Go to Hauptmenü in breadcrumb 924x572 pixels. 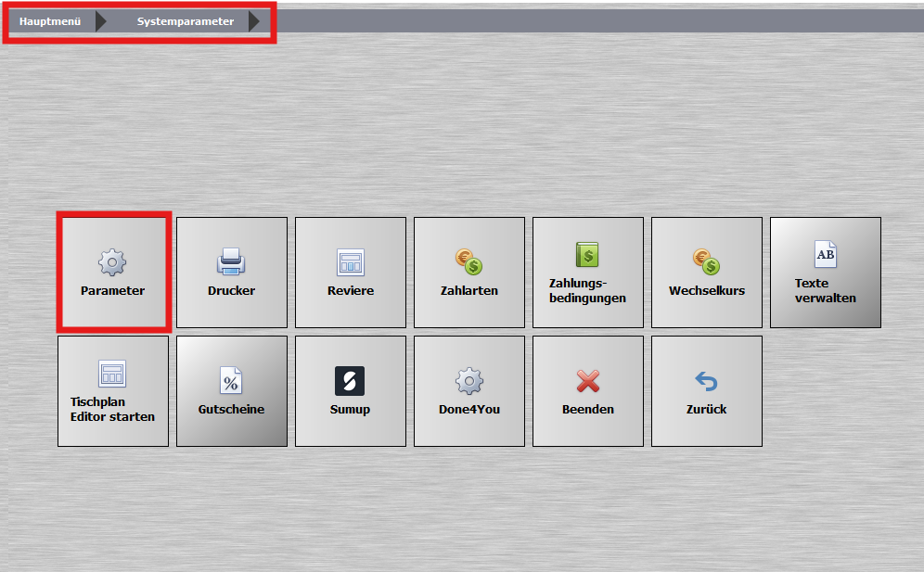(x=50, y=21)
